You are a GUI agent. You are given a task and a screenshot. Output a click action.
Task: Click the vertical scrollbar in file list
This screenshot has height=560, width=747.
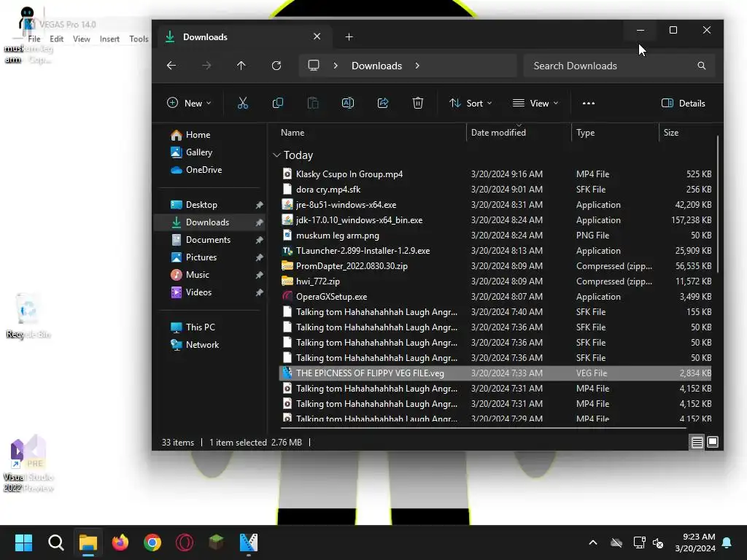[x=717, y=204]
